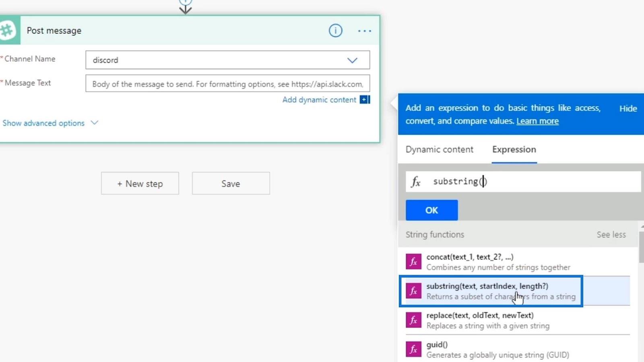
Task: Click the fx icon next to substring function
Action: point(413,291)
